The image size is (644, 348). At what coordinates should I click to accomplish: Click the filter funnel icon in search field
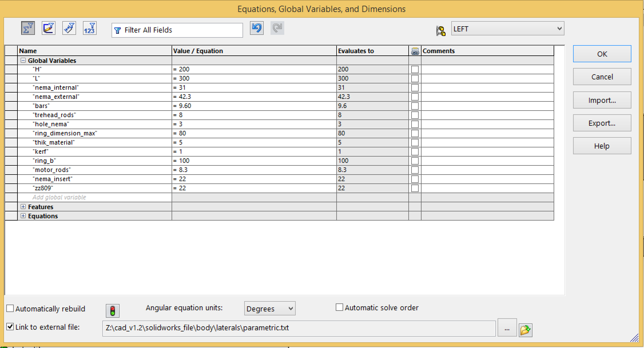point(118,30)
